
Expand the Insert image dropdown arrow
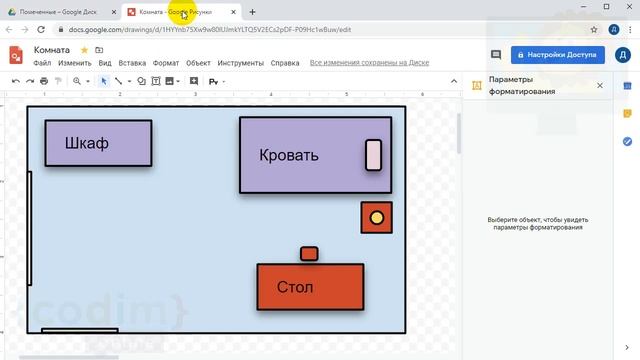(178, 82)
